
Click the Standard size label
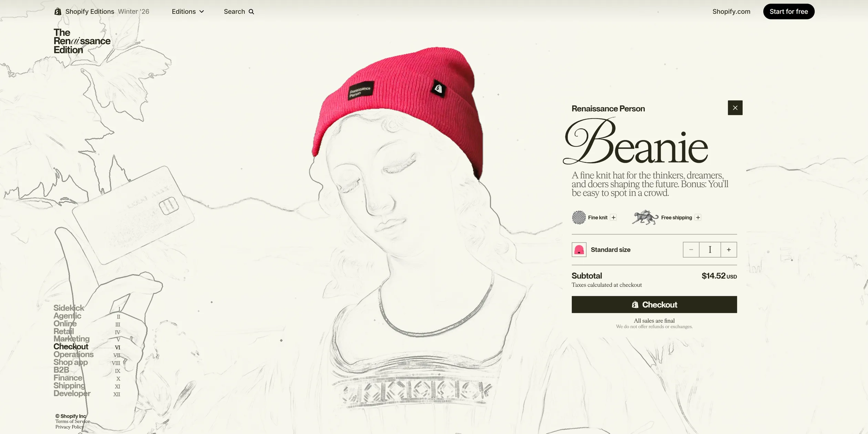610,250
